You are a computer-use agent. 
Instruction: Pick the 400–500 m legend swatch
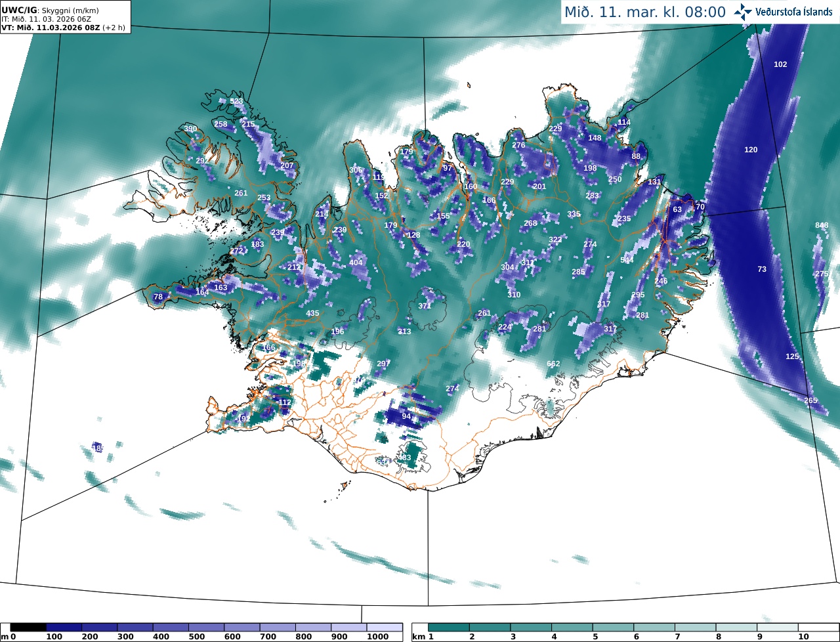coord(171,628)
